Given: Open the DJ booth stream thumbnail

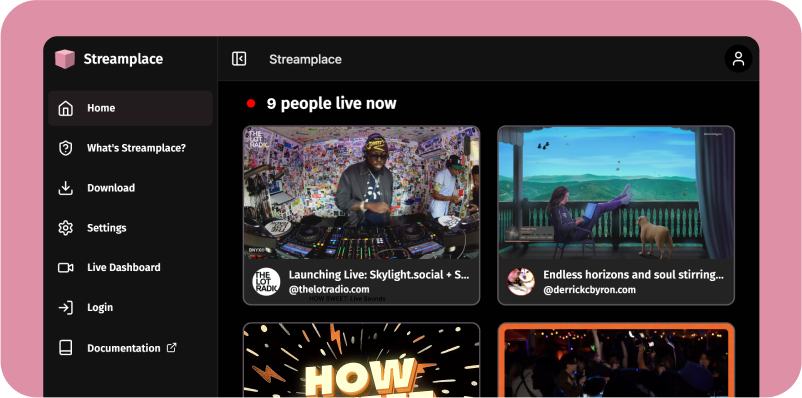Looking at the screenshot, I should pyautogui.click(x=362, y=193).
